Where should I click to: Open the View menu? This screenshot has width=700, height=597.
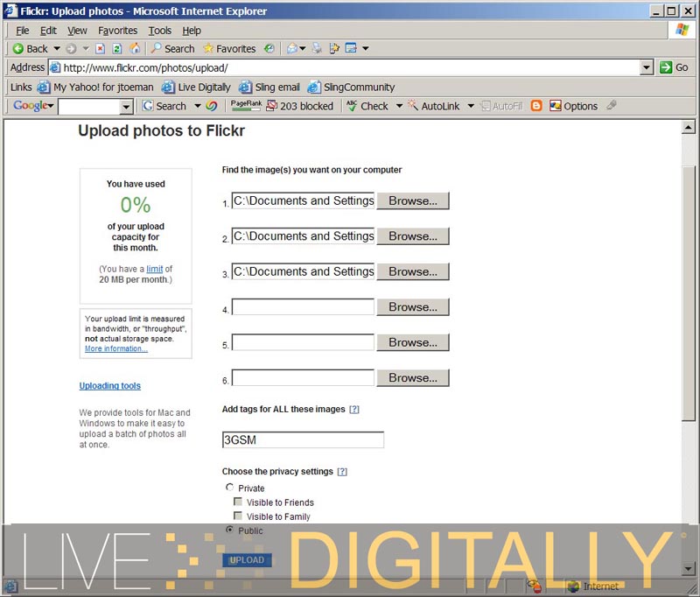77,31
